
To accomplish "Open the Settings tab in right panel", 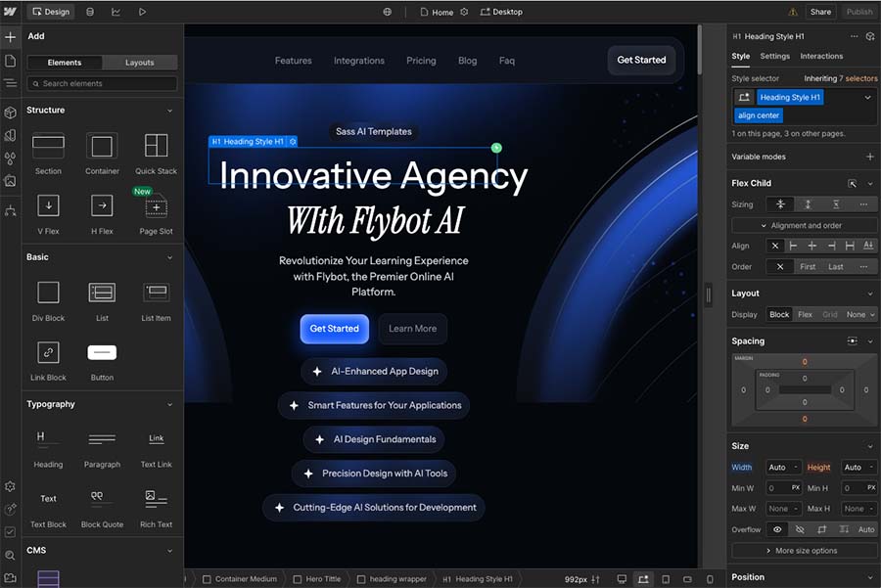I will point(775,56).
